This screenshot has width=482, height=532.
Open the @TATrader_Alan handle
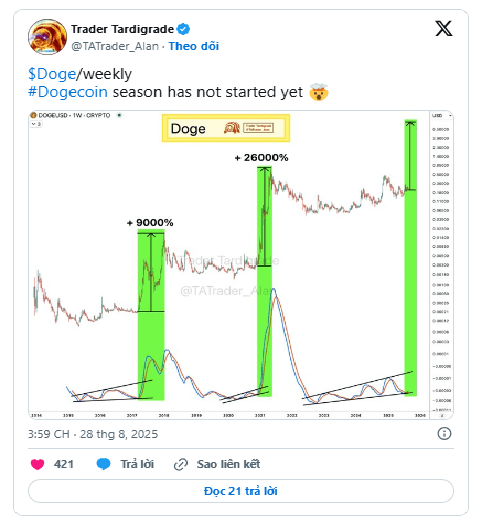click(115, 46)
